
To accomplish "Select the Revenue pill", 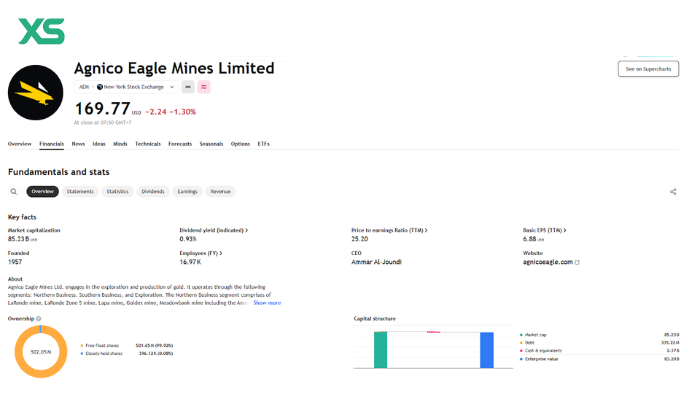I will 221,192.
